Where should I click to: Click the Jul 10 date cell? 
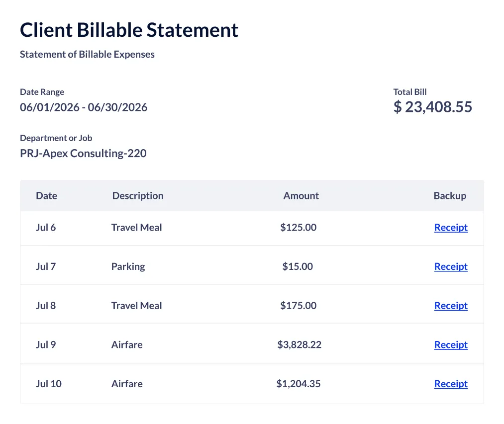[x=49, y=384]
